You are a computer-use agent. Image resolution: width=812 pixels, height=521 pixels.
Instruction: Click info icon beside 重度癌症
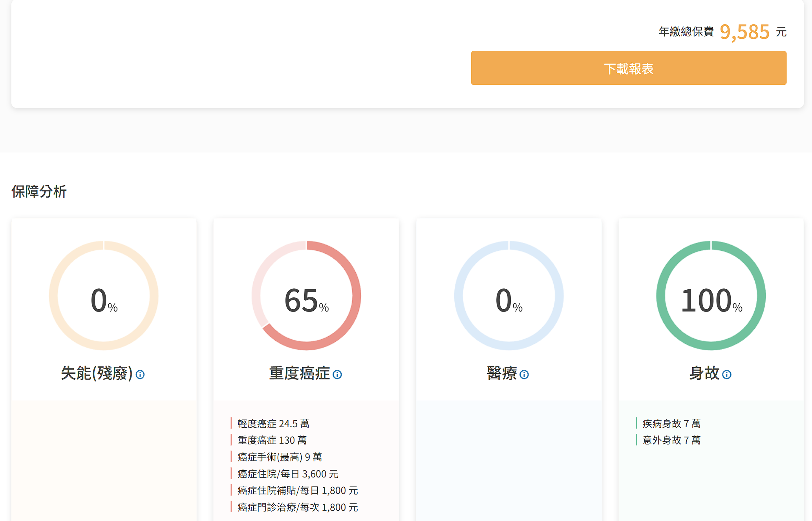point(337,375)
